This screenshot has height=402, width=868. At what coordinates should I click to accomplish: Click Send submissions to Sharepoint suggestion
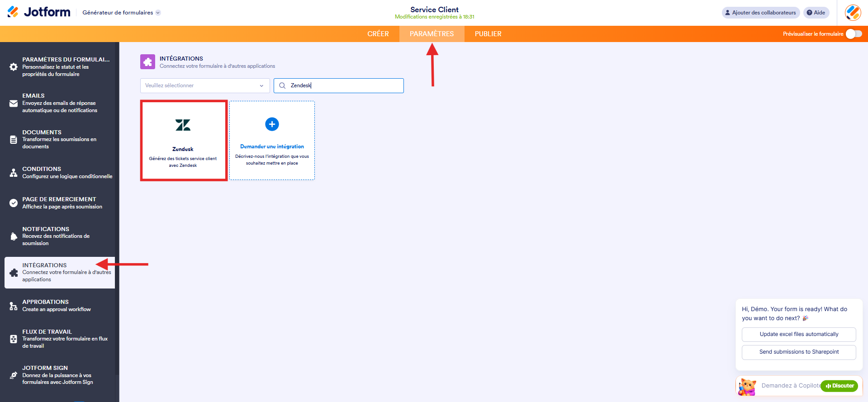(x=799, y=352)
